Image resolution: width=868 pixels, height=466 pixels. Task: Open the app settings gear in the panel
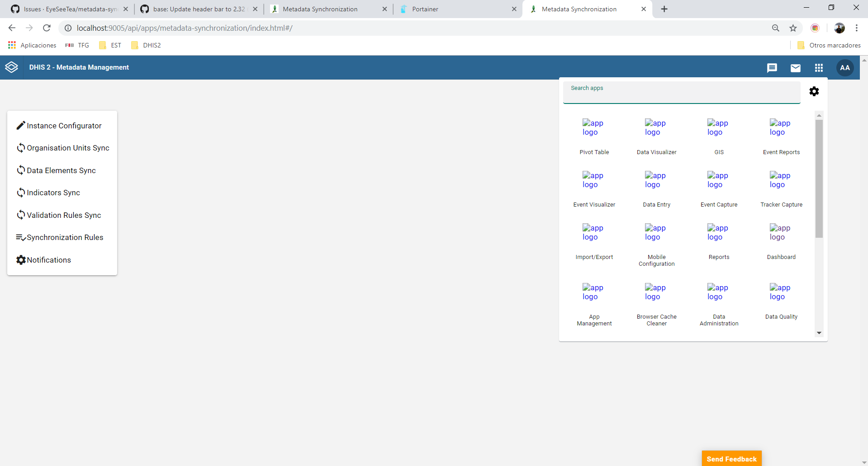(814, 91)
